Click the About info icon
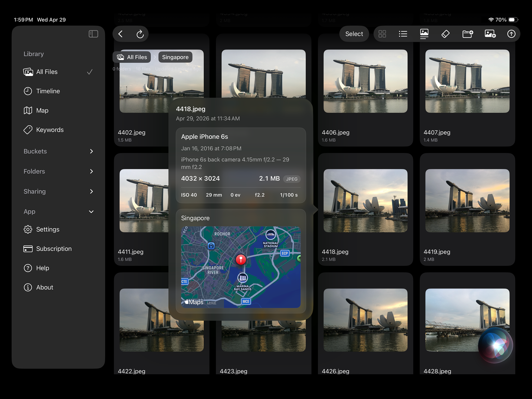Viewport: 532px width, 399px height. (x=28, y=287)
